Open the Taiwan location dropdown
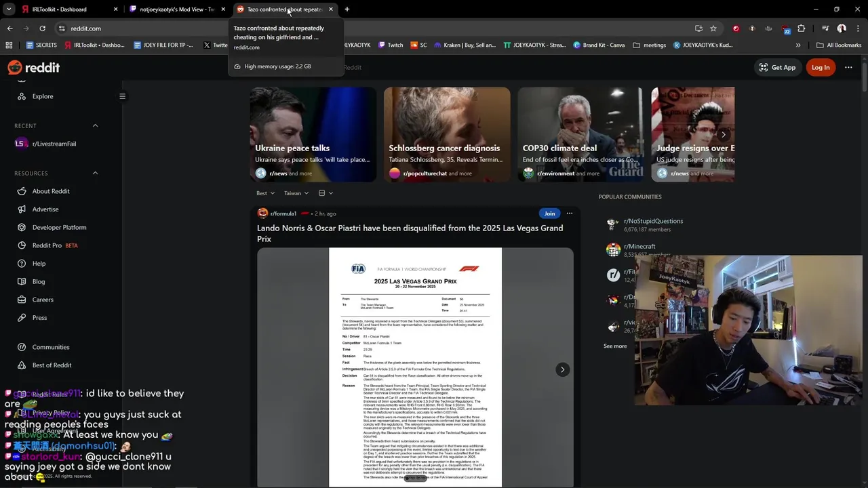Screen dimensions: 868x488 tap(296, 193)
